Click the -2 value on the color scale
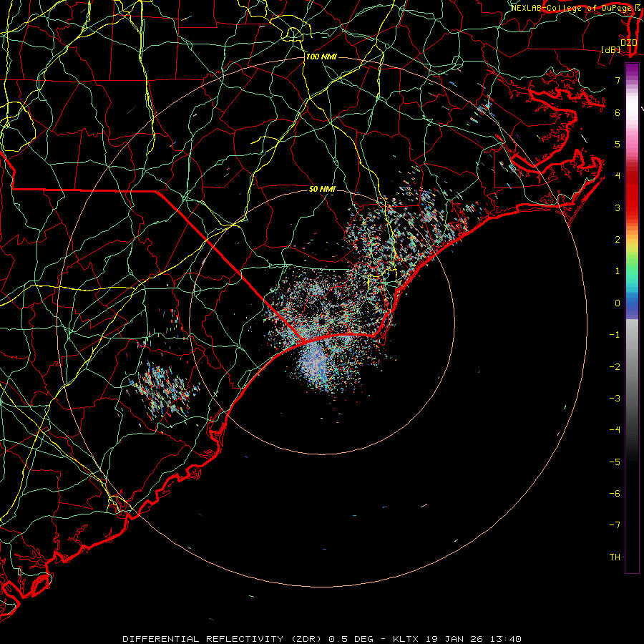This screenshot has width=644, height=644. pos(615,367)
